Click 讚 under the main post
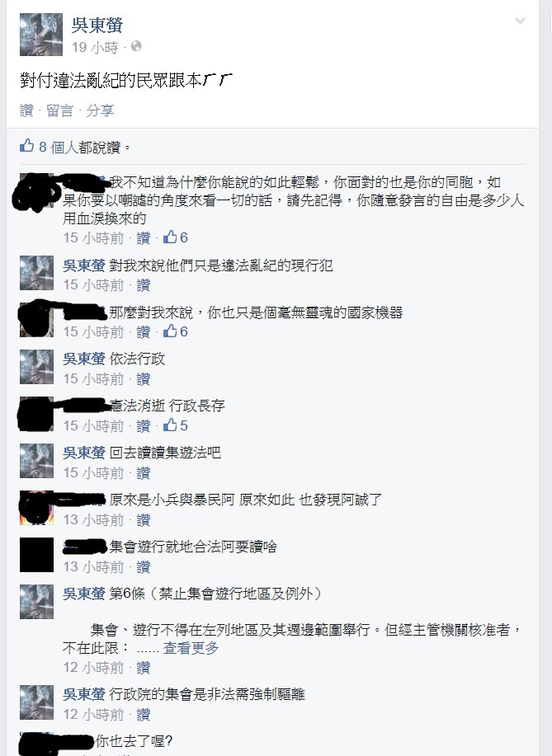Viewport: 552px width, 756px height. [x=26, y=110]
